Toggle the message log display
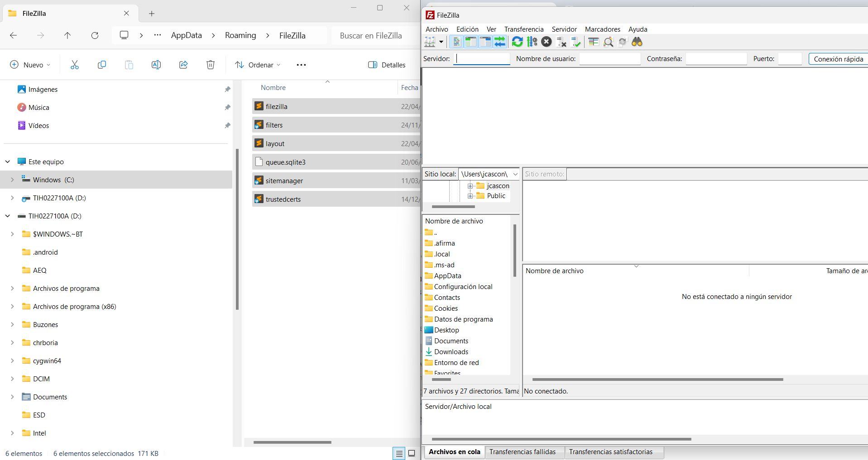The image size is (868, 460). pyautogui.click(x=456, y=42)
